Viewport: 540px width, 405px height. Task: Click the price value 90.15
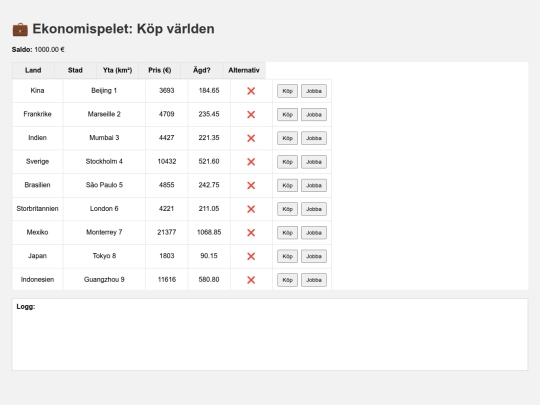[209, 256]
